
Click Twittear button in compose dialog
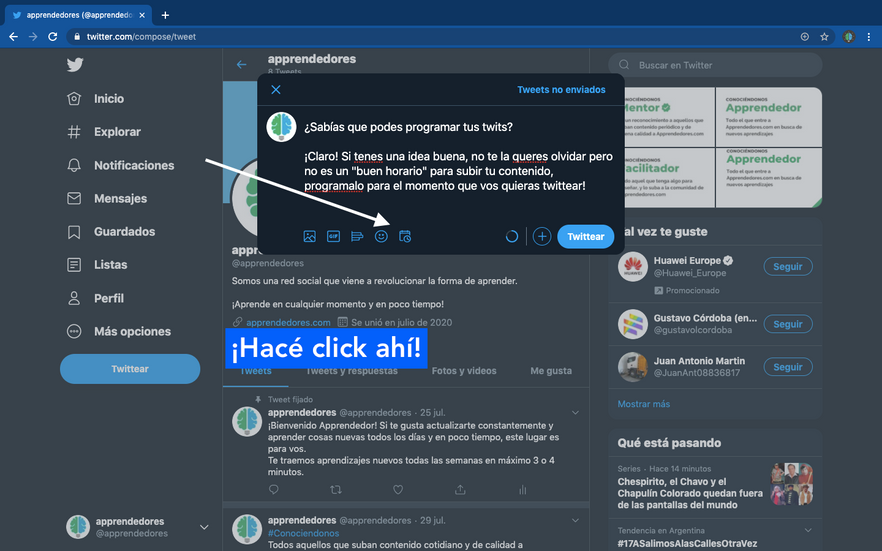(586, 237)
